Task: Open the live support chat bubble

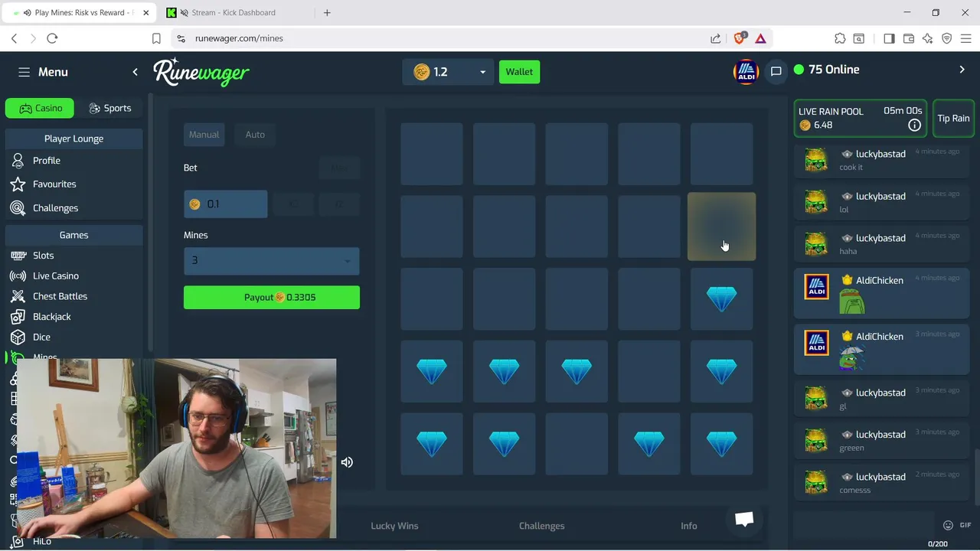Action: tap(744, 519)
